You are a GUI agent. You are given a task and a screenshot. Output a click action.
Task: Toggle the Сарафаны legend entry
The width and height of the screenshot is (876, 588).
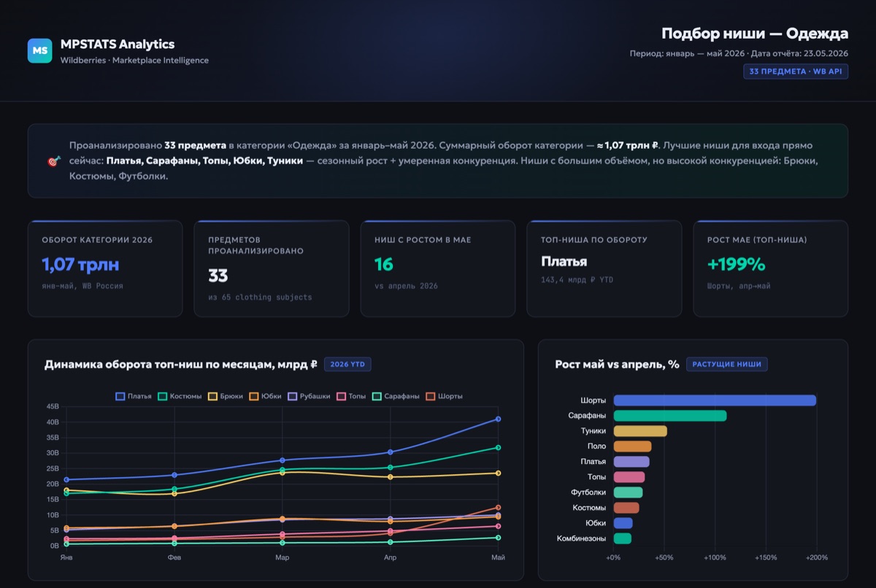coord(396,396)
